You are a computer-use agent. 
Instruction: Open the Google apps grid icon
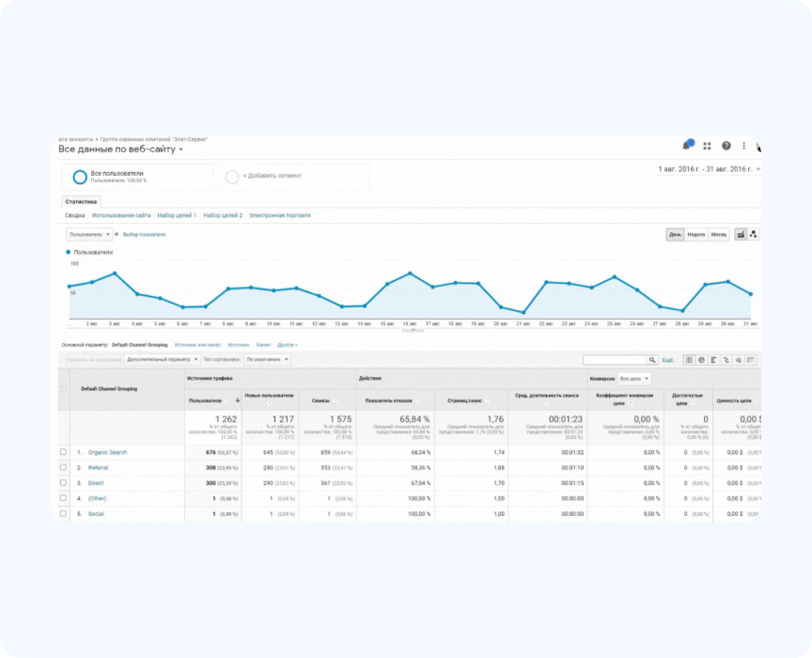click(707, 146)
